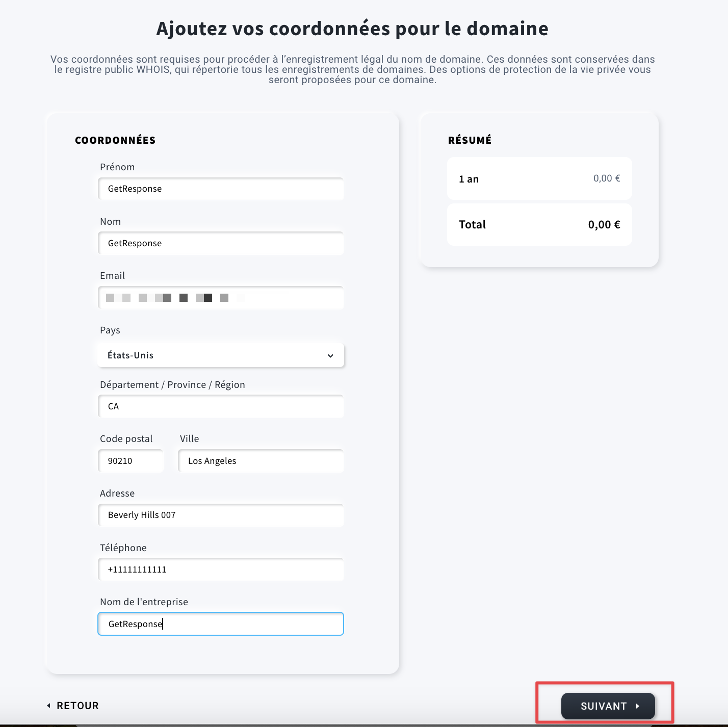
Task: Click the Coordonnées section heading
Action: click(x=115, y=140)
